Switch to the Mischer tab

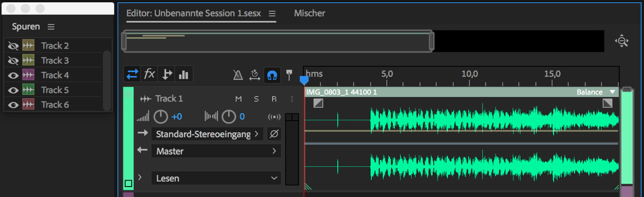click(x=309, y=13)
